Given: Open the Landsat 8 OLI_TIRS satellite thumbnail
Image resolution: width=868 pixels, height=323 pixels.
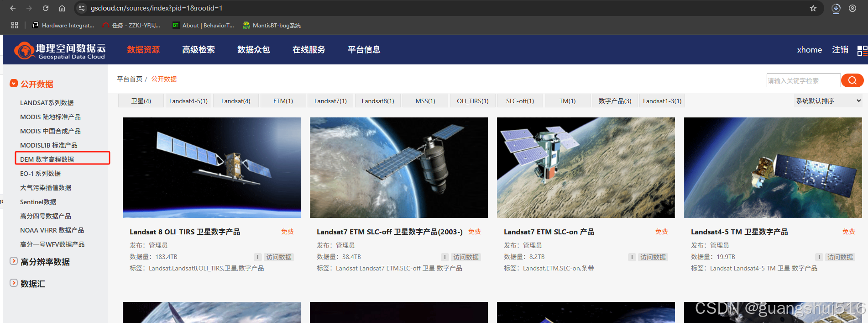Looking at the screenshot, I should 212,168.
